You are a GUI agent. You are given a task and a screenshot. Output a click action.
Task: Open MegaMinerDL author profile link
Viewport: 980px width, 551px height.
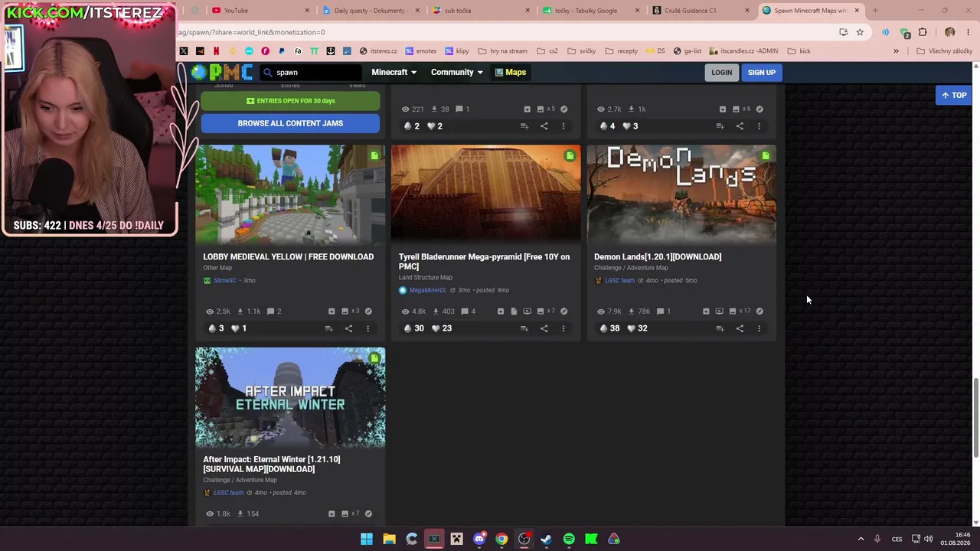[x=428, y=291]
